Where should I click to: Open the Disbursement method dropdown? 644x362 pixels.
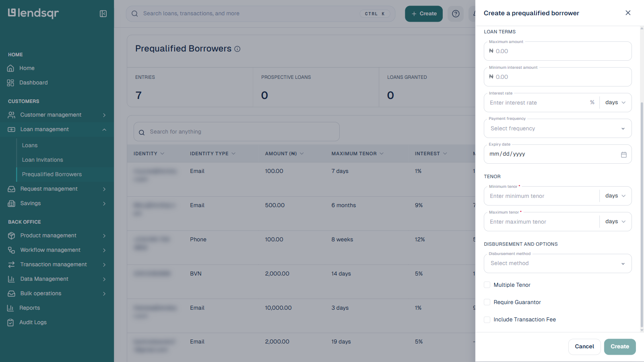pos(558,263)
